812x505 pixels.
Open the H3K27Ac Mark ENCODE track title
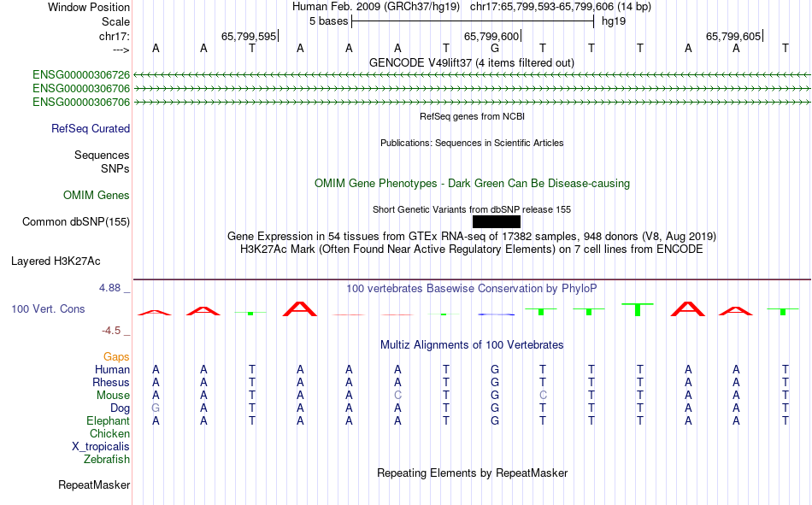pos(472,250)
